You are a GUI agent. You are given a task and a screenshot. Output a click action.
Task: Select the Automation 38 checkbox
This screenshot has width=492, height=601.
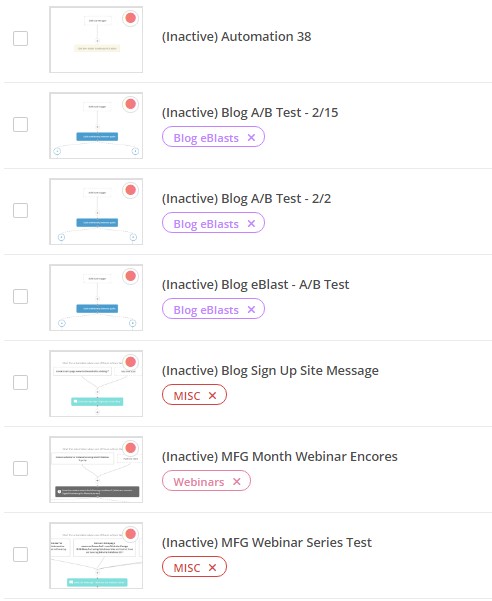click(20, 38)
